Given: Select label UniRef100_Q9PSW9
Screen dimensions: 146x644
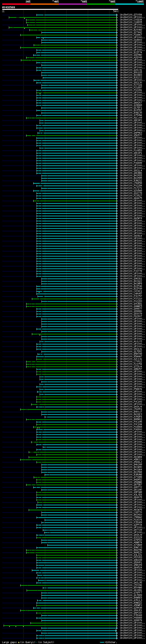Looking at the screenshot, I should (131, 492).
